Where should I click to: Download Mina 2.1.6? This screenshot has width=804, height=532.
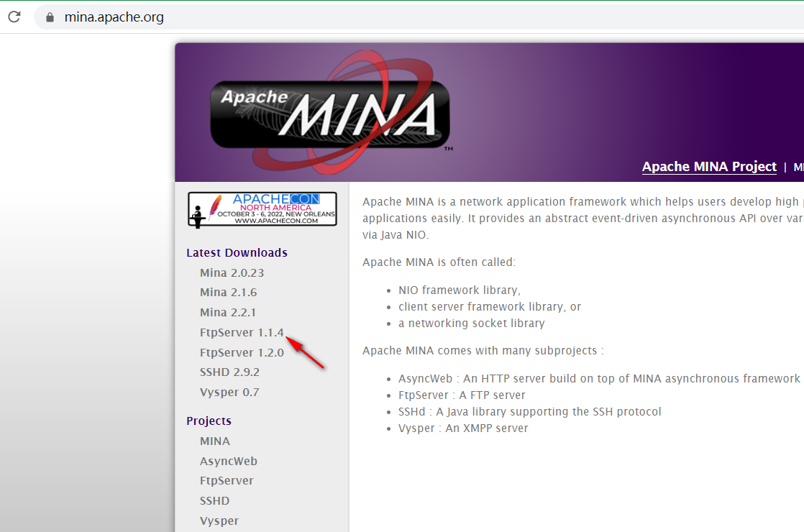click(x=228, y=292)
